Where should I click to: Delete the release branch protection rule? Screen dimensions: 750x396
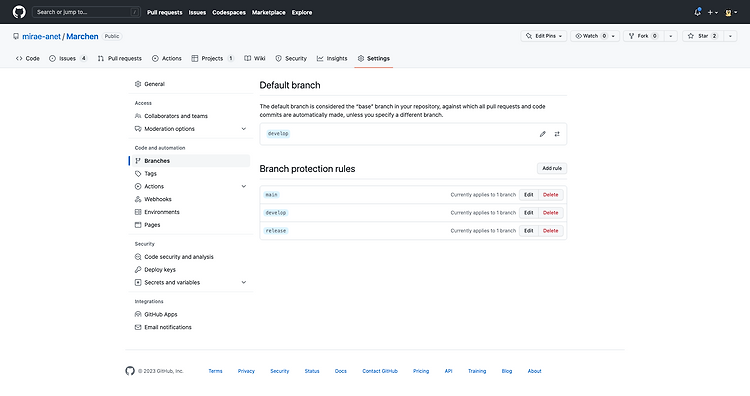(551, 231)
